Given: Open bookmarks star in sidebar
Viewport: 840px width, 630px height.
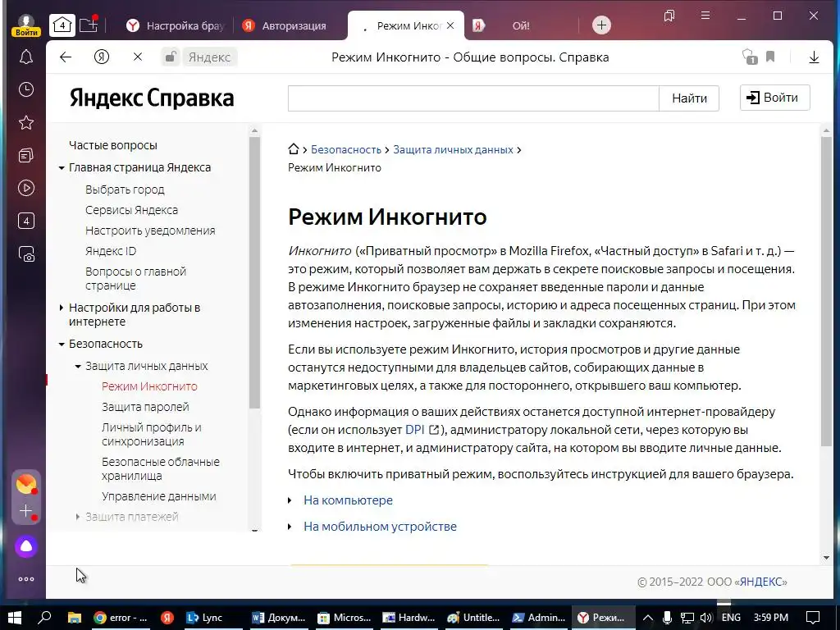Looking at the screenshot, I should 25,123.
